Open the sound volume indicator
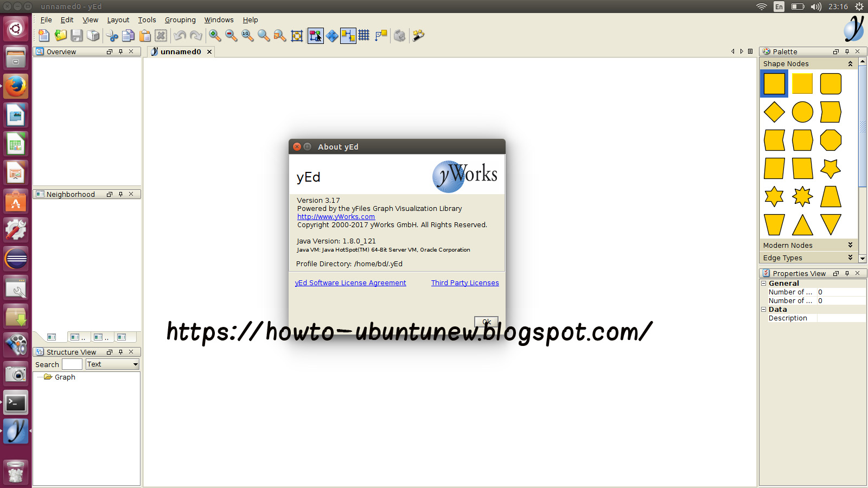The width and height of the screenshot is (868, 488). [816, 7]
